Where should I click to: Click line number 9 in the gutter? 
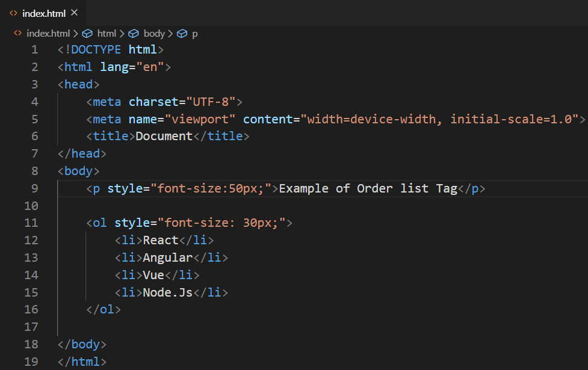point(34,188)
